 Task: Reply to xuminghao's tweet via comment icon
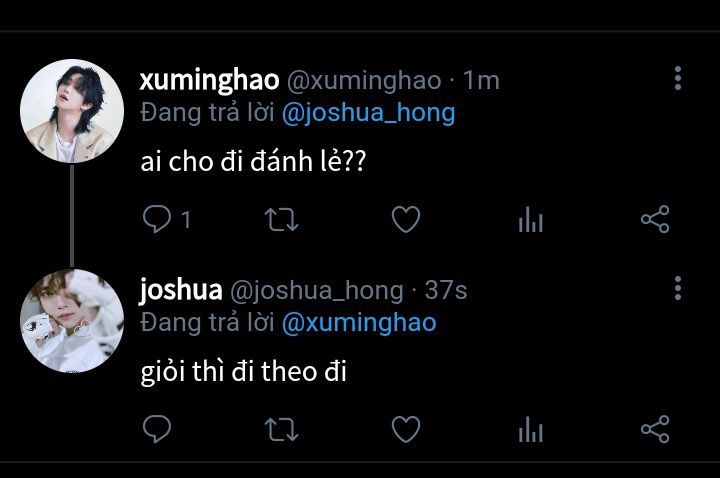157,219
